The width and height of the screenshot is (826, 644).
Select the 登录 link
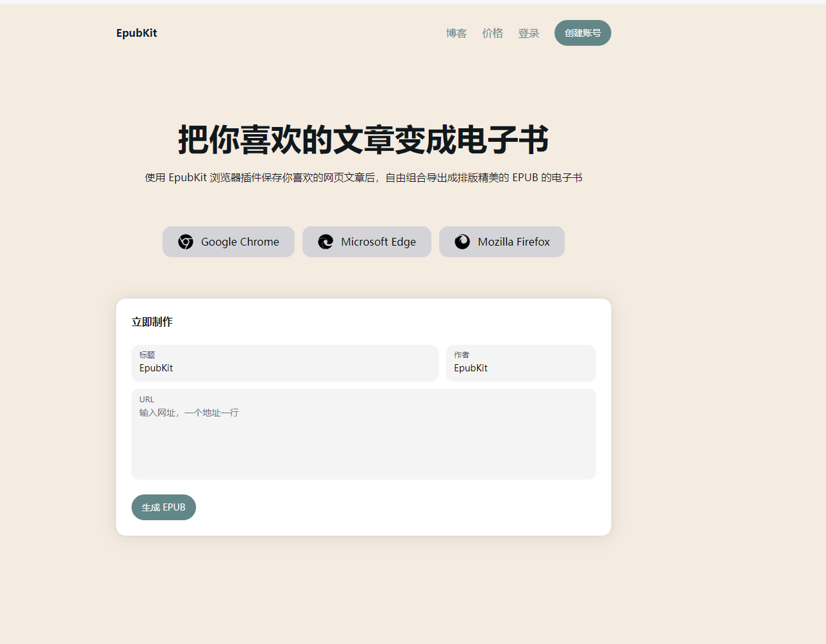(529, 34)
